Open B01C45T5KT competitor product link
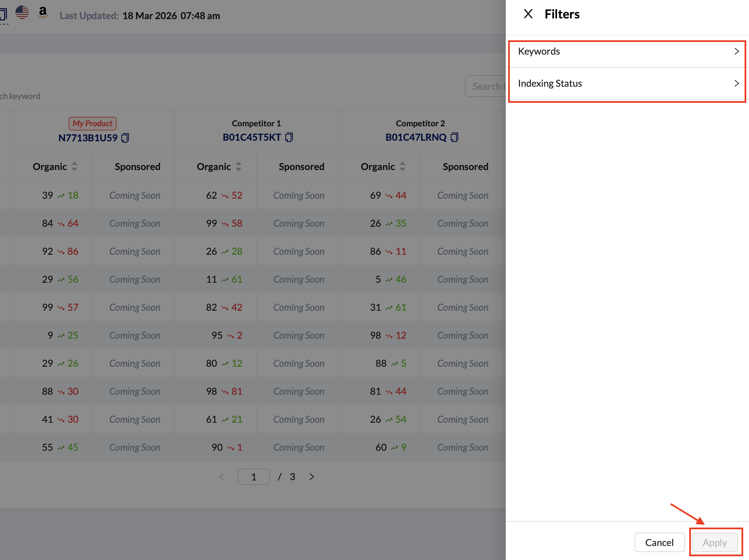Screen dimensions: 749x560 (x=251, y=137)
